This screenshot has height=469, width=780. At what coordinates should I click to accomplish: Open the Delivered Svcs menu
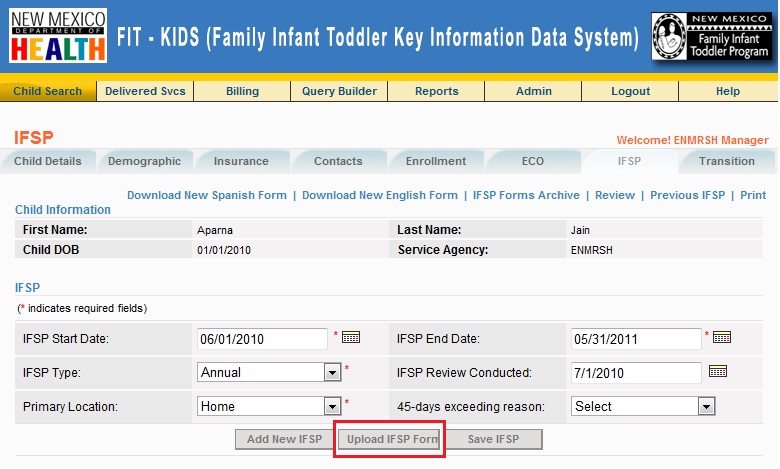point(145,91)
